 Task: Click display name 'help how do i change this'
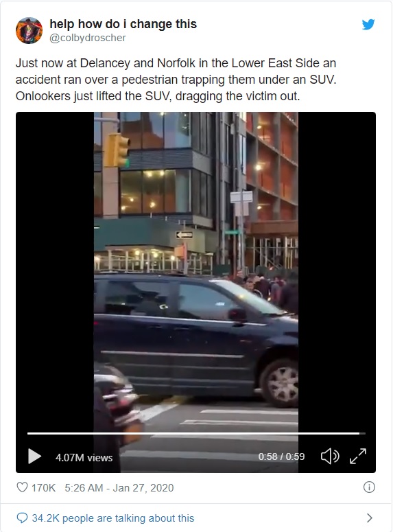pyautogui.click(x=123, y=24)
